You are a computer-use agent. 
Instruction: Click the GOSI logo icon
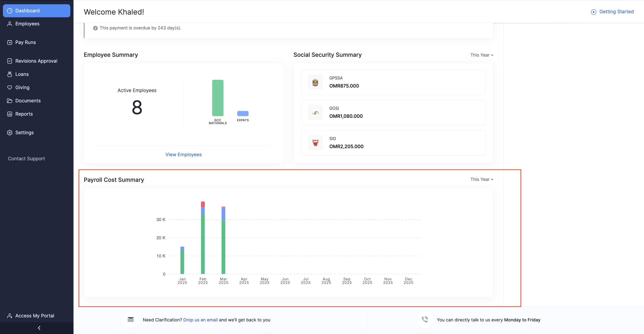click(x=315, y=113)
